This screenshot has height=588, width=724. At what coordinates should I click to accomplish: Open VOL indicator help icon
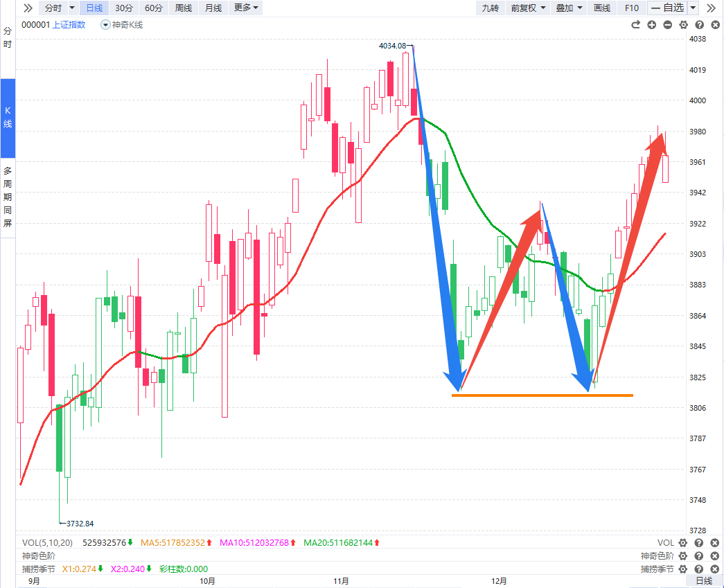(x=699, y=543)
